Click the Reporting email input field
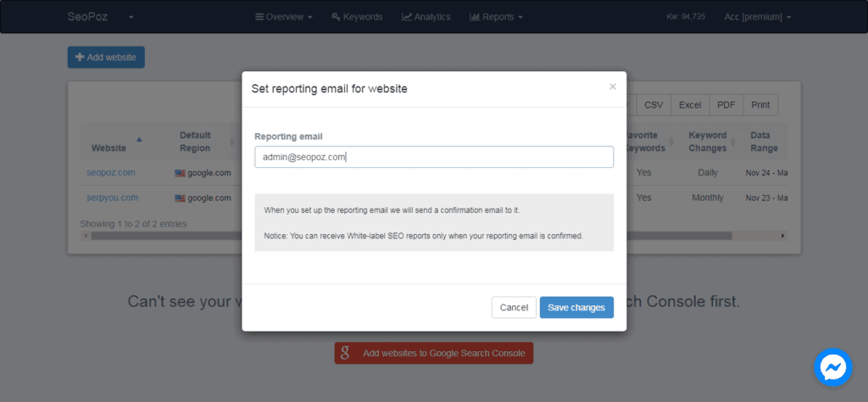 434,157
